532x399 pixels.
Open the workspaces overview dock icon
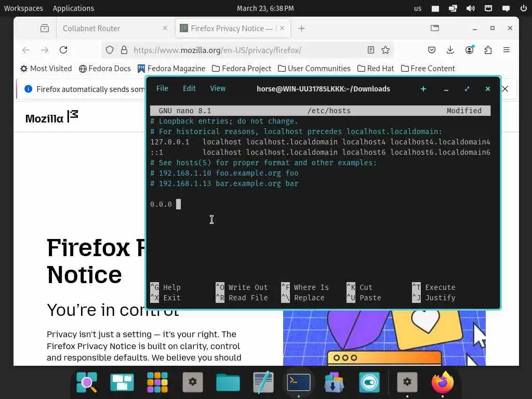tap(122, 382)
